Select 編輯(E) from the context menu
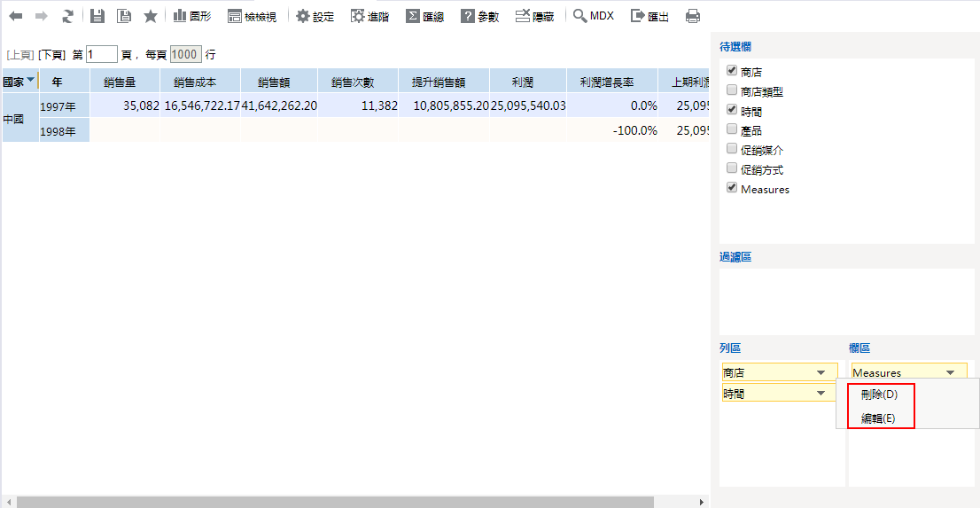This screenshot has height=508, width=980. click(878, 418)
